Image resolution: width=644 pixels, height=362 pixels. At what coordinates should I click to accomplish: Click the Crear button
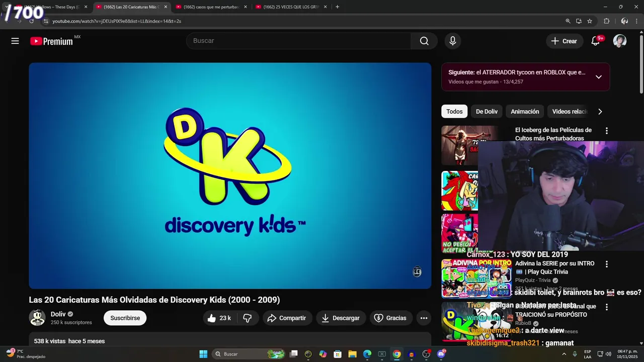(564, 41)
